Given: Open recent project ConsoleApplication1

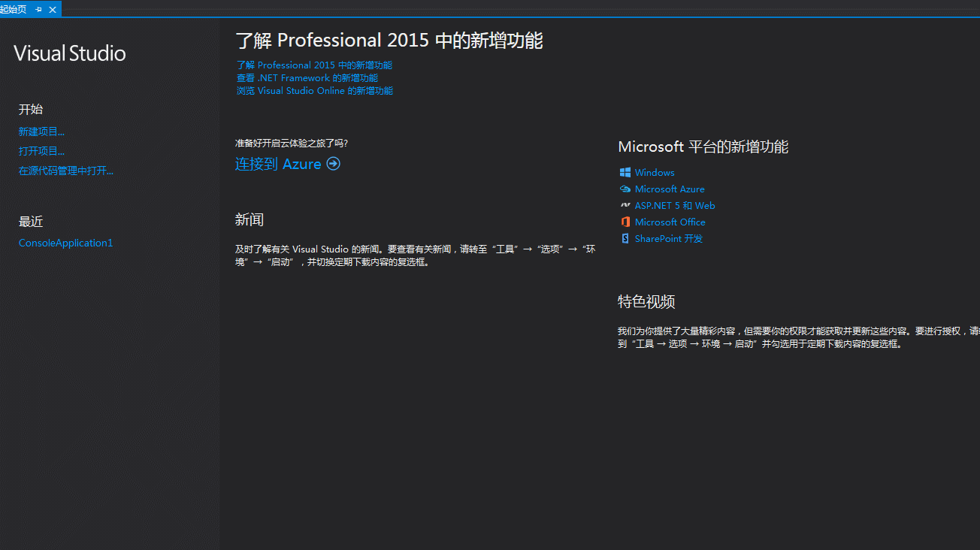Looking at the screenshot, I should (65, 243).
